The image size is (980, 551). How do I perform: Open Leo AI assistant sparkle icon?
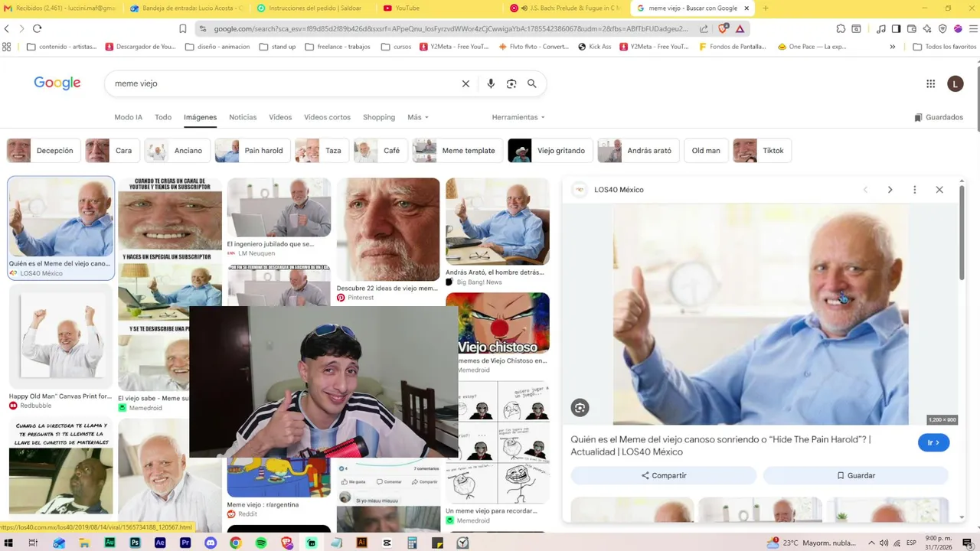(x=927, y=29)
